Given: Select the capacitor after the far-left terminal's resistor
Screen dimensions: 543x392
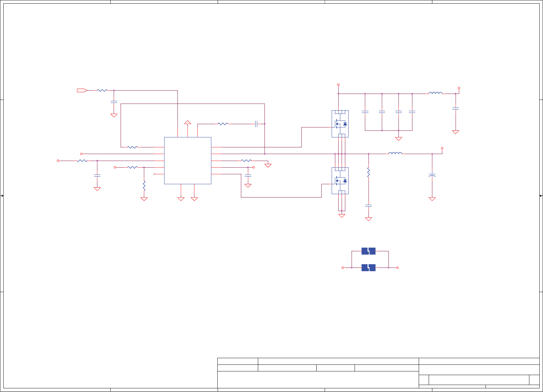Looking at the screenshot, I should pos(97,175).
